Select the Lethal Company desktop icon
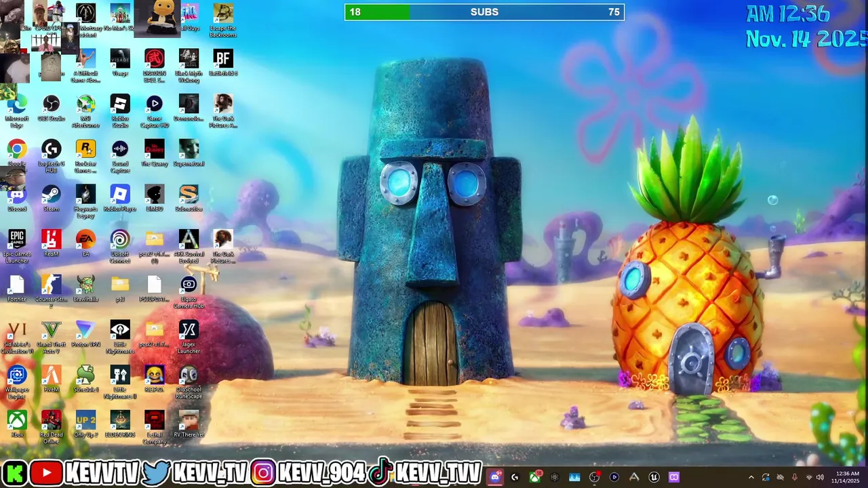Screen dimensions: 868x488 click(154, 428)
